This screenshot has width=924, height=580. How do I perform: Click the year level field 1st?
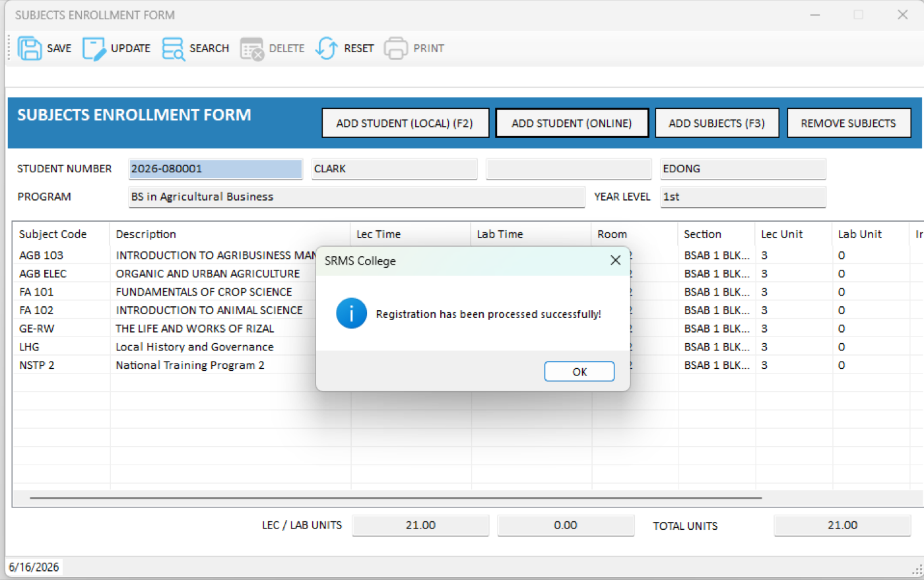pos(743,197)
